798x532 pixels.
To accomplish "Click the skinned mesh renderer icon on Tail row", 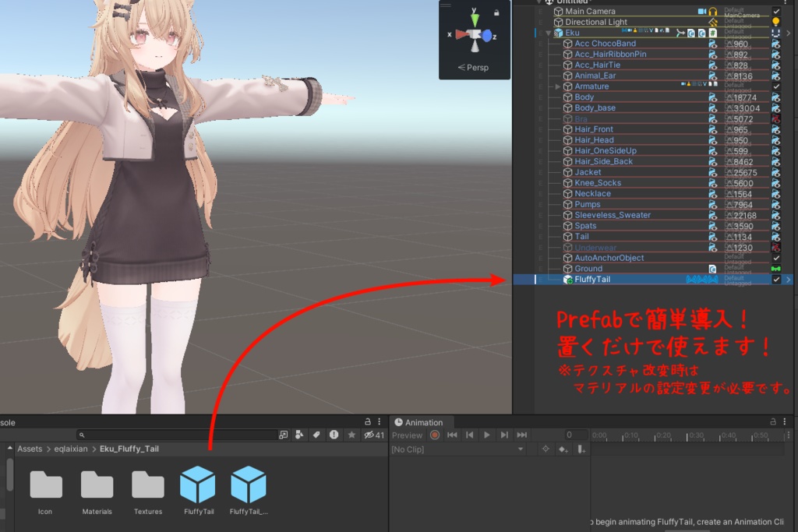I will click(x=712, y=237).
